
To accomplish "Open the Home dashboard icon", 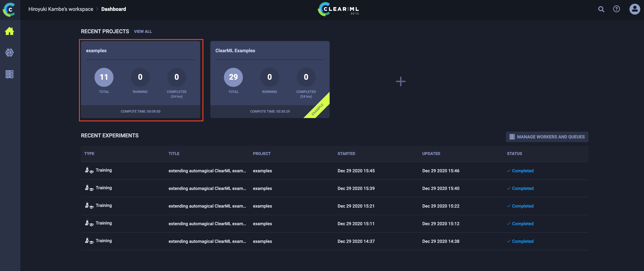I will pos(9,31).
